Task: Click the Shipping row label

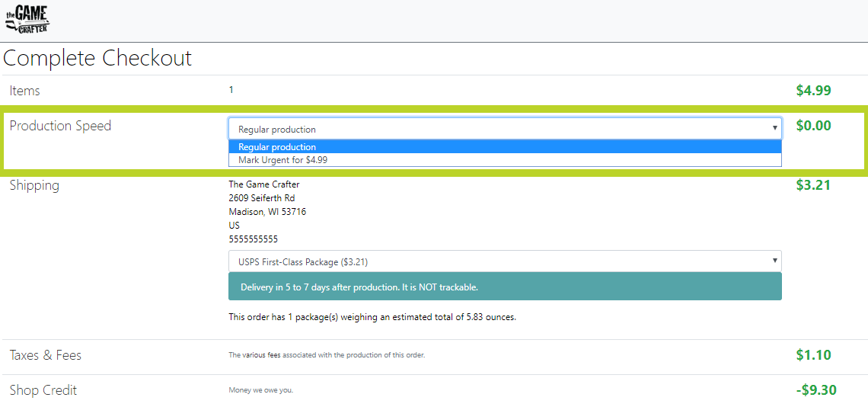Action: [x=34, y=186]
